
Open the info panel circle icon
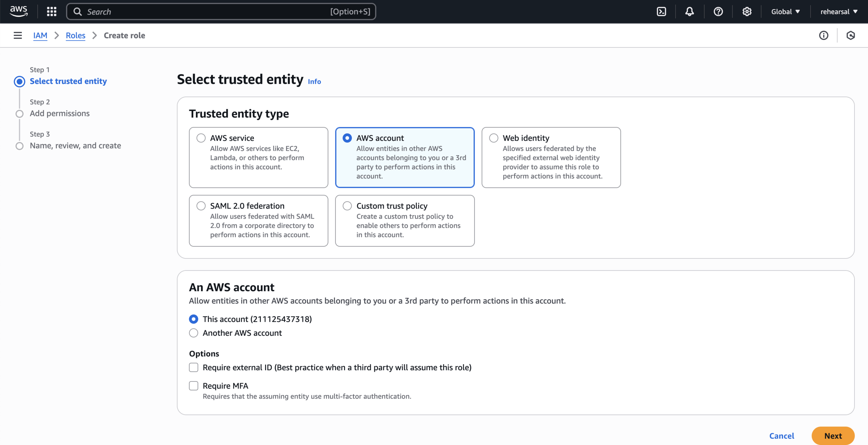pos(824,35)
